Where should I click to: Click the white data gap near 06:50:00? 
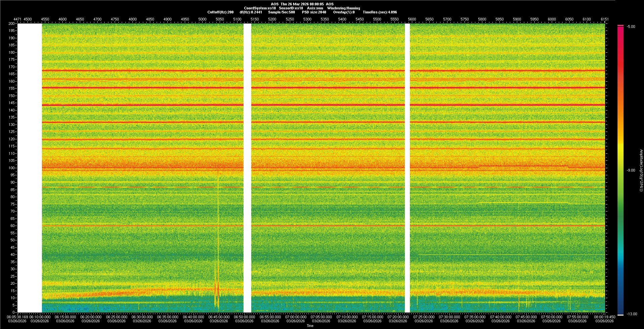[247, 168]
